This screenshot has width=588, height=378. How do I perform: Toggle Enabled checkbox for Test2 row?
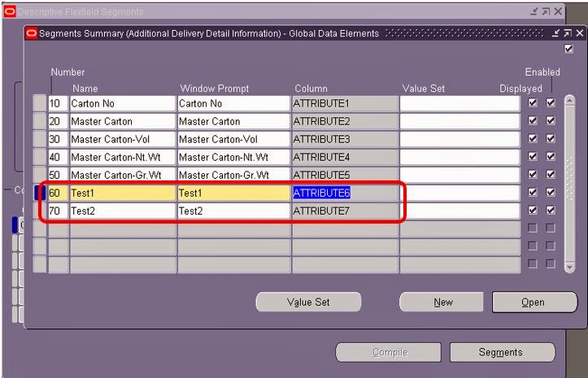click(x=551, y=211)
